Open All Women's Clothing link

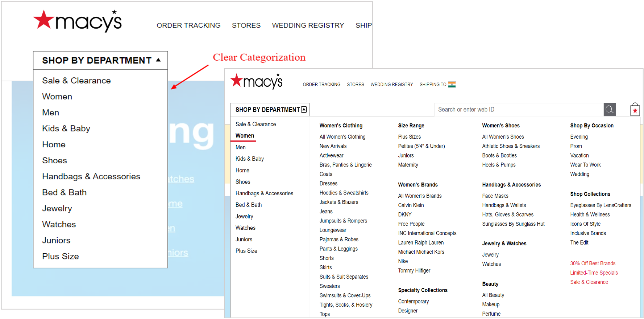coord(342,137)
